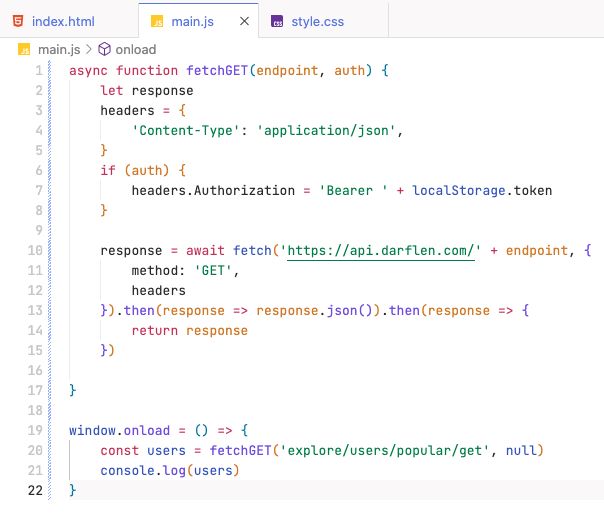Click line number 10 in the gutter

coord(35,250)
